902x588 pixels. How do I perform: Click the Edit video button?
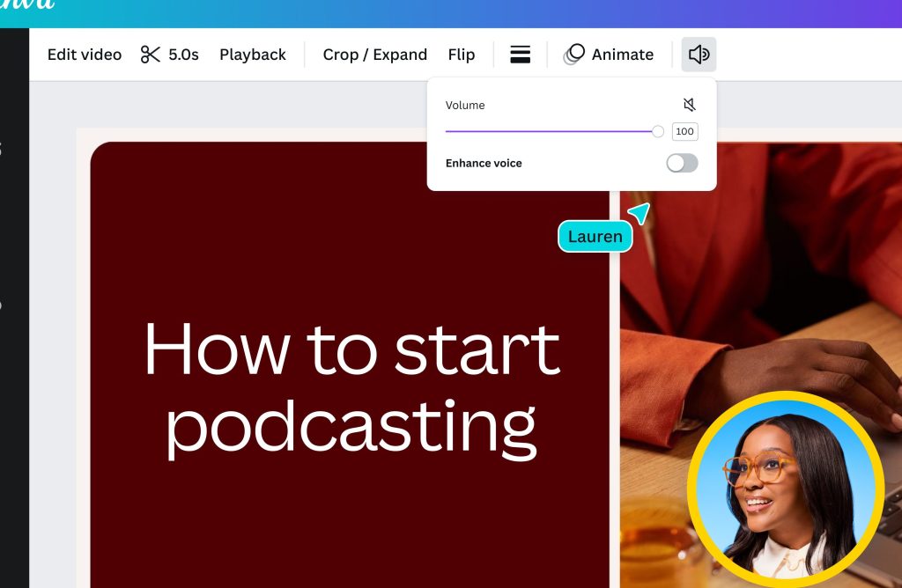[85, 55]
